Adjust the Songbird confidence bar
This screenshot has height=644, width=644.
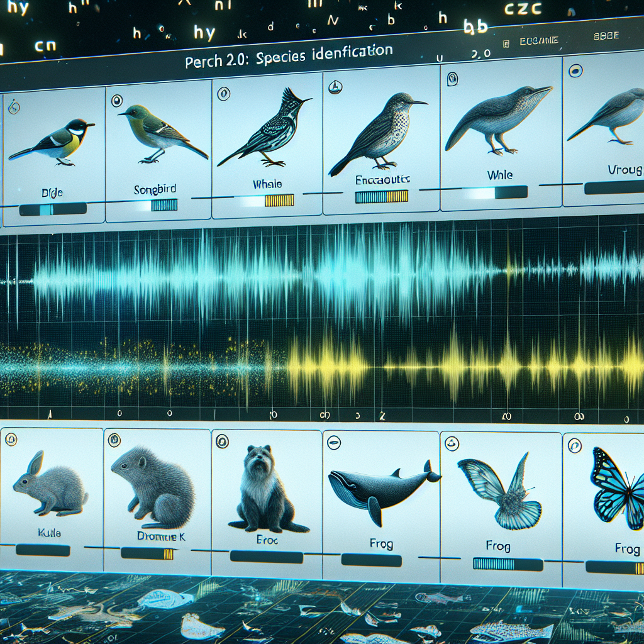[x=164, y=204]
